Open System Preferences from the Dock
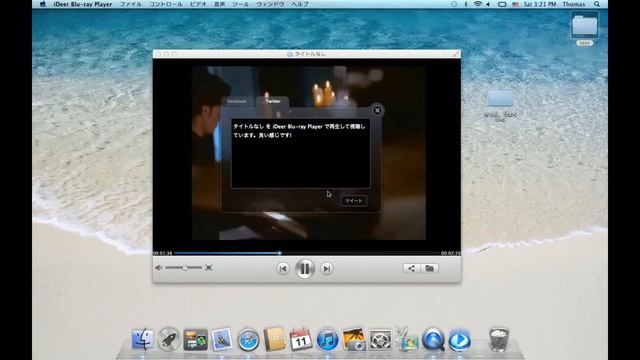The height and width of the screenshot is (360, 640). pos(380,339)
